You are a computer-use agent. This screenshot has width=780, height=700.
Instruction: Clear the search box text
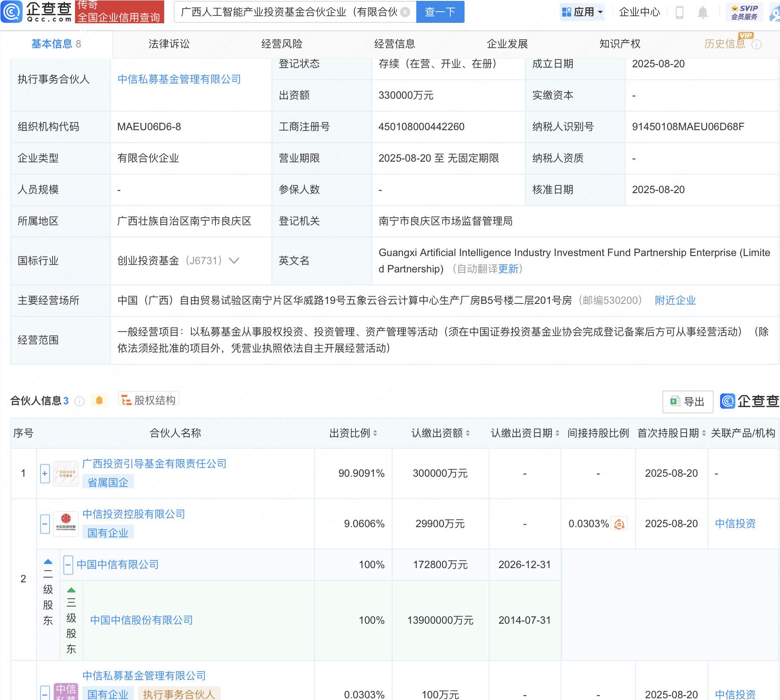point(405,12)
